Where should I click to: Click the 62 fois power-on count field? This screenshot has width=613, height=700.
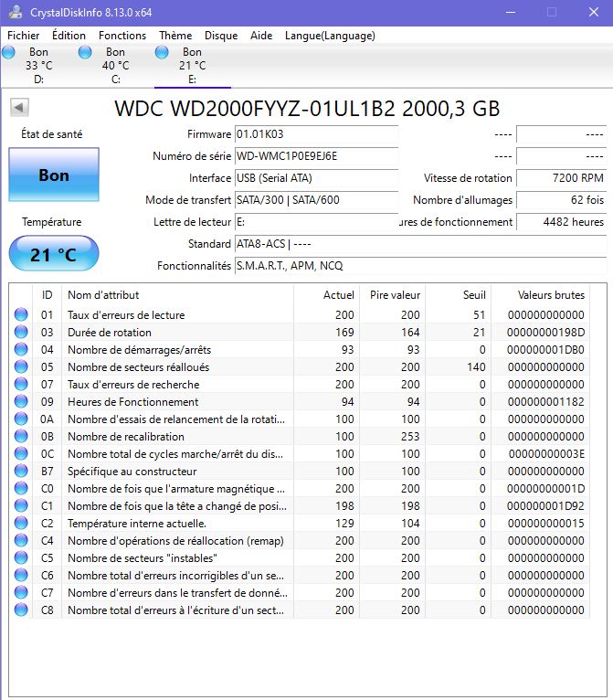click(x=561, y=200)
